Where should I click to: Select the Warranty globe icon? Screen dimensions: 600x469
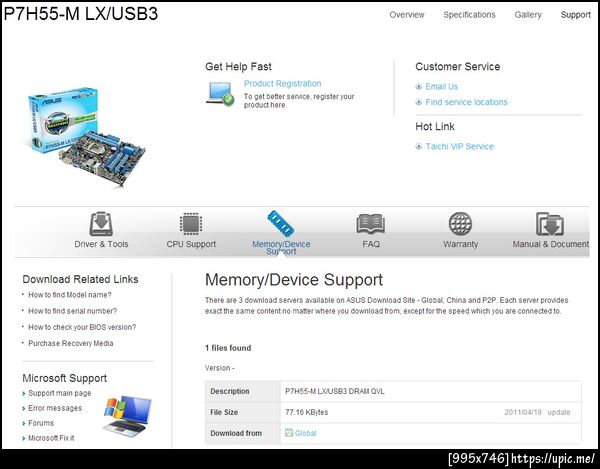(460, 224)
